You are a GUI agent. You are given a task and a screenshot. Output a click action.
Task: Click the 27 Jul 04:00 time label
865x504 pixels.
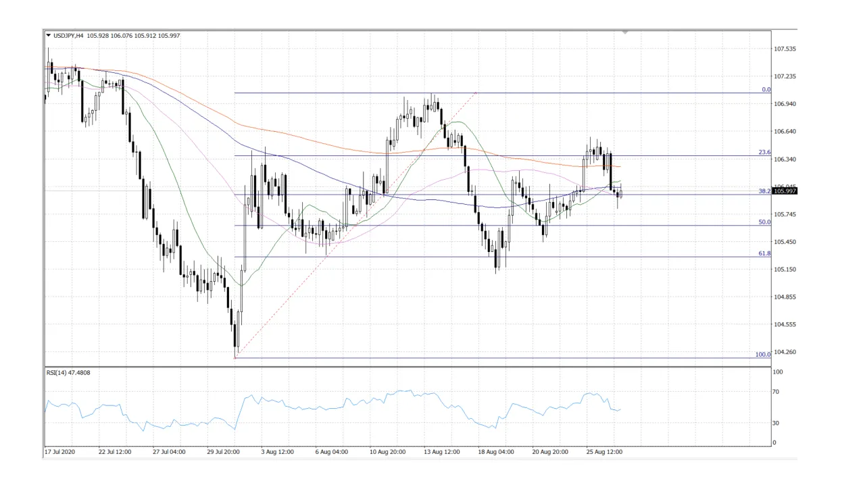(x=169, y=451)
